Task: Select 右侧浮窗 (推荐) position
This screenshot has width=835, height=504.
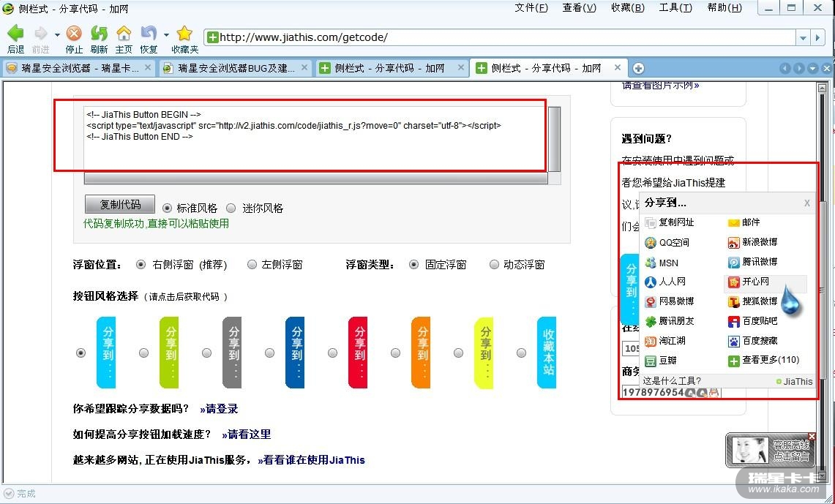Action: (141, 265)
